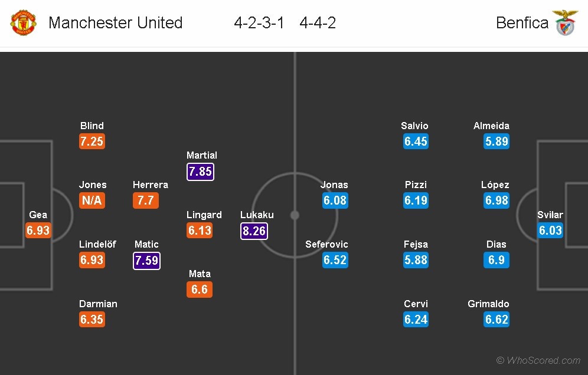Image resolution: width=588 pixels, height=375 pixels.
Task: Click the WhoScored.com watermark
Action: (x=538, y=360)
